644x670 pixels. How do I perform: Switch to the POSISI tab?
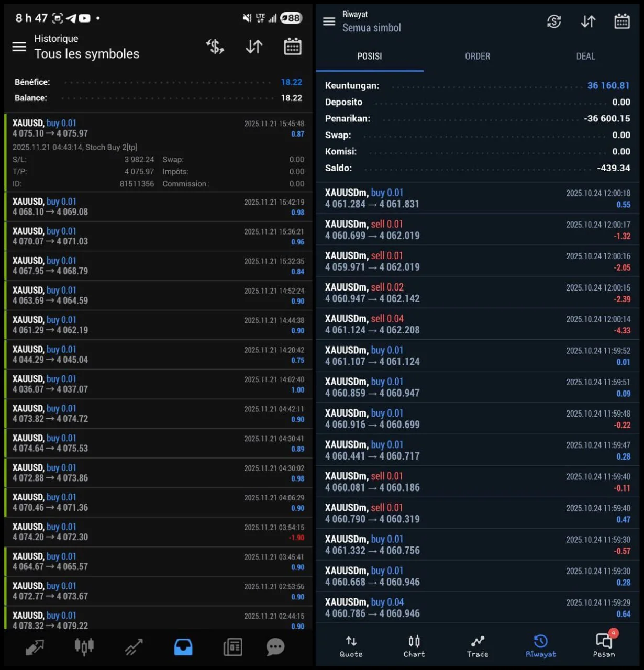[370, 56]
